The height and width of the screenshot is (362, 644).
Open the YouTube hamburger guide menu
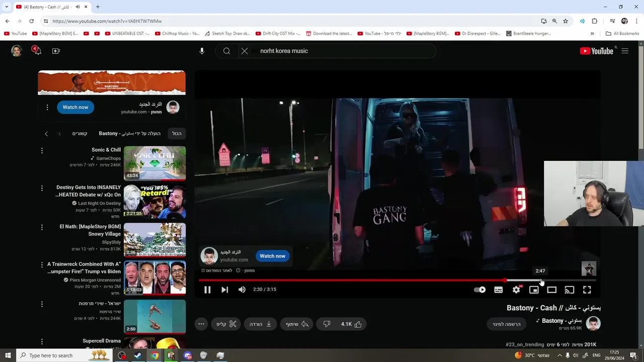click(625, 51)
